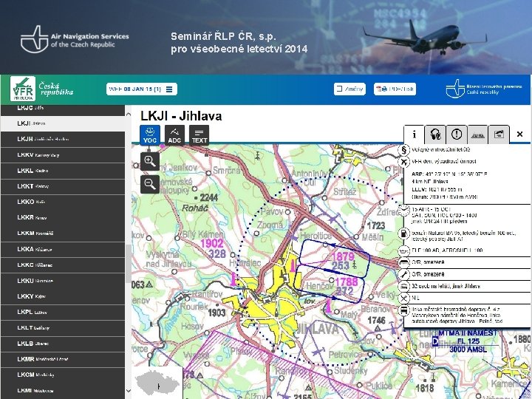Select LKKA in the airport list
532x399 pixels.
pos(63,250)
